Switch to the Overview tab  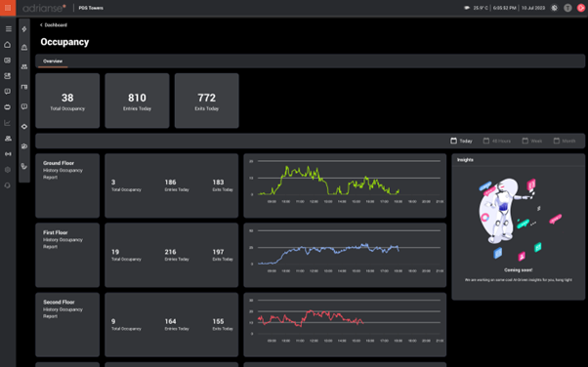pyautogui.click(x=53, y=61)
